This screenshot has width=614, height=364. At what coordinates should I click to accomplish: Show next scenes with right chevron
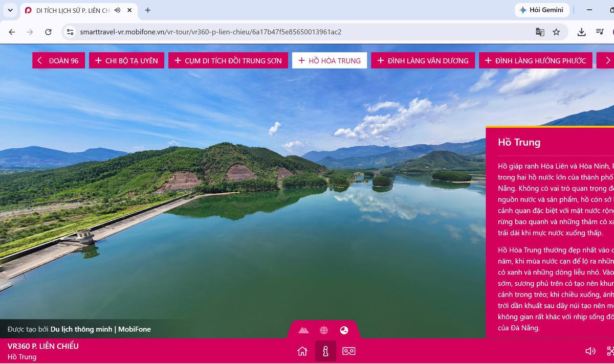[x=607, y=60]
